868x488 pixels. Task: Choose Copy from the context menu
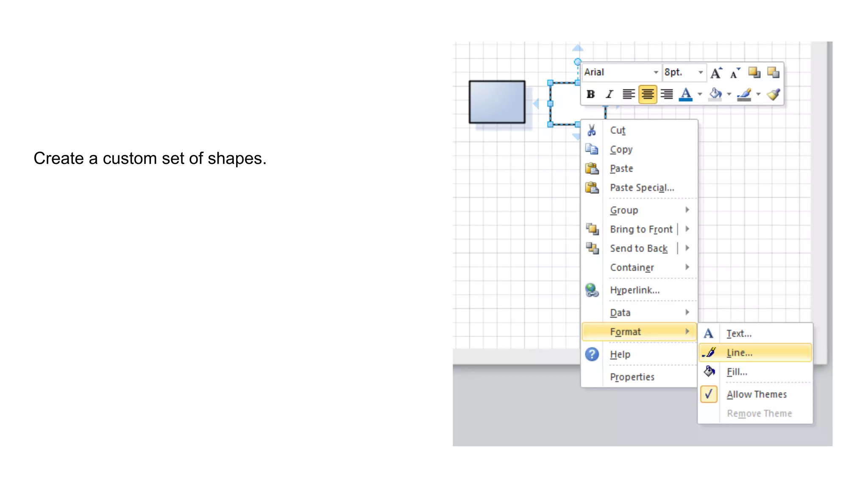tap(639, 150)
